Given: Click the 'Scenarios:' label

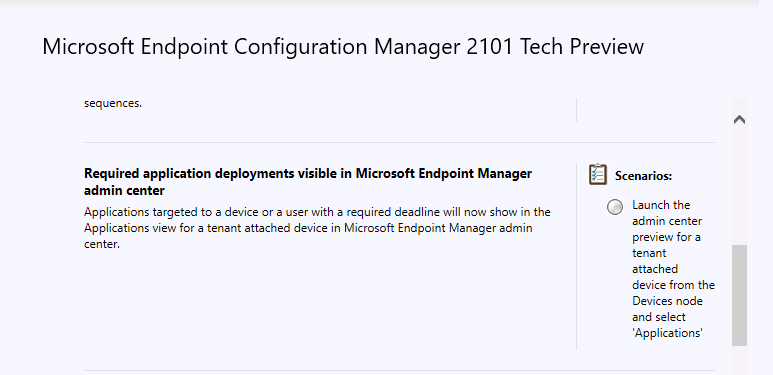Looking at the screenshot, I should 643,176.
